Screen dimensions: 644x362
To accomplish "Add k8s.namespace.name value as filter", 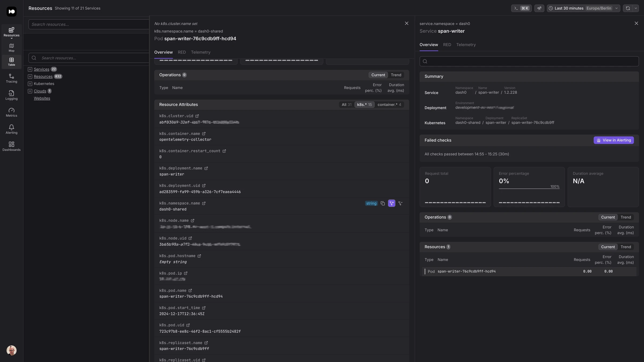I will [x=391, y=204].
